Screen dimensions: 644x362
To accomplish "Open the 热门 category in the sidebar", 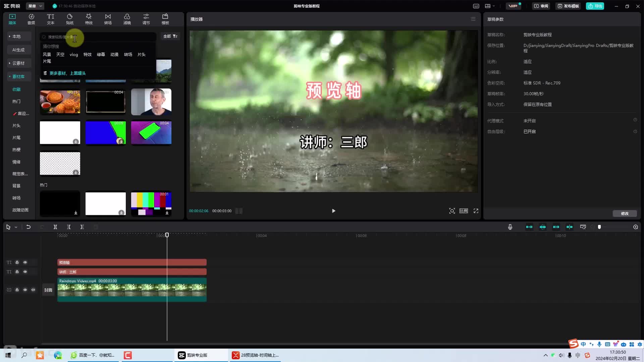I will click(16, 102).
